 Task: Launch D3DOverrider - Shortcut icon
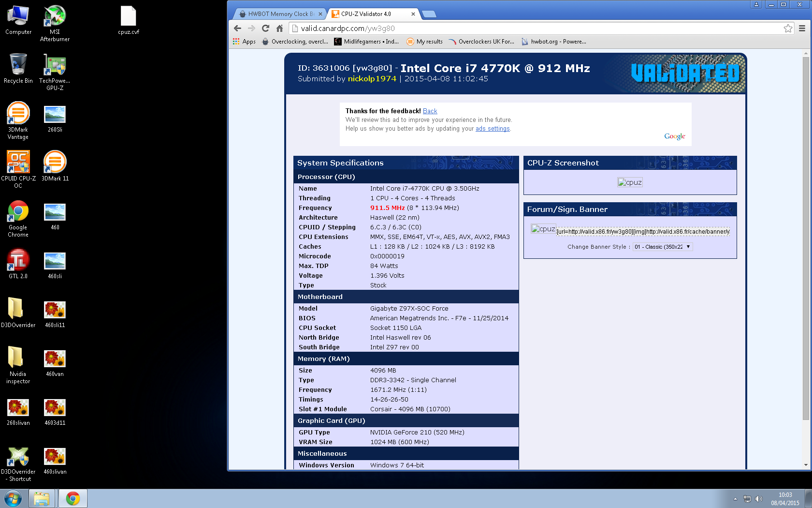[18, 464]
